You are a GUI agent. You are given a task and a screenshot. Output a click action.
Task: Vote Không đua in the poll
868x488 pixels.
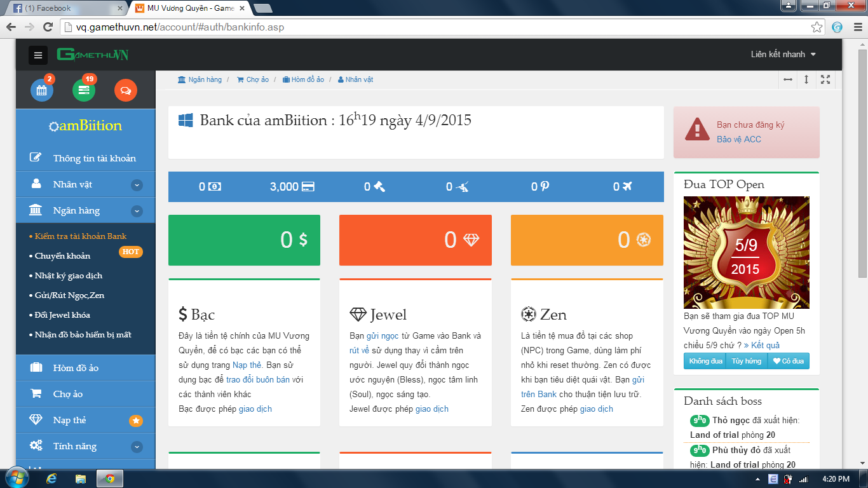(706, 361)
